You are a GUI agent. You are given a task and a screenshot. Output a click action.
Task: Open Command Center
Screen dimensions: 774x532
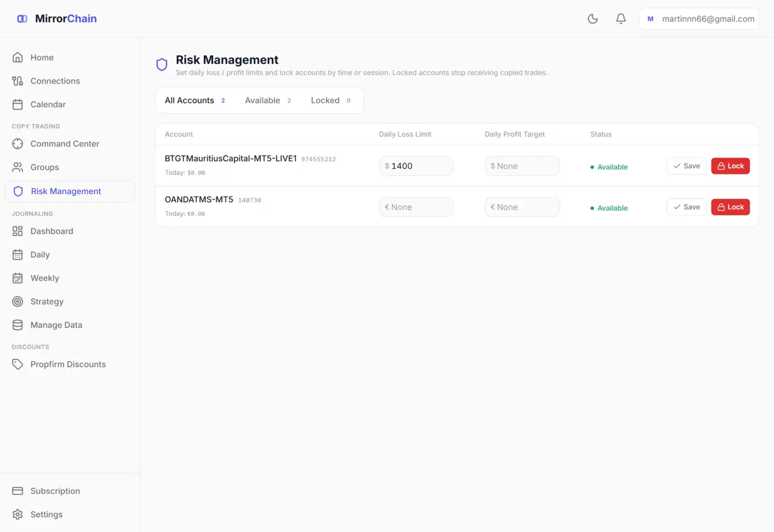tap(70, 144)
